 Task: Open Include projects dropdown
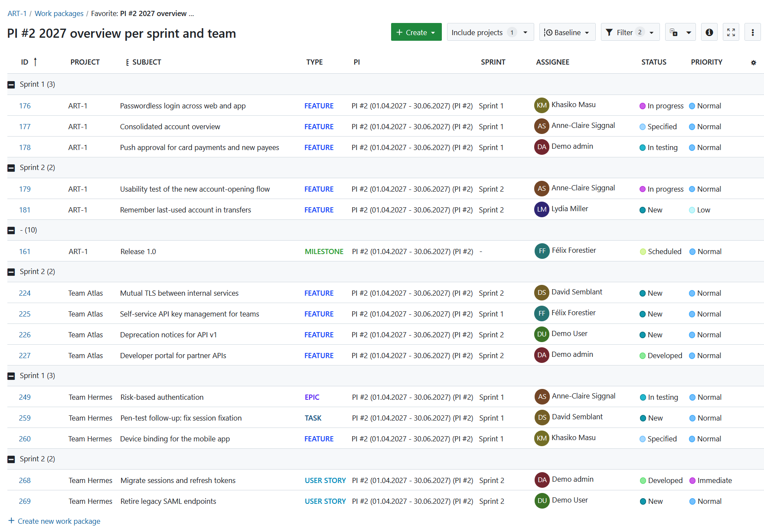point(490,32)
